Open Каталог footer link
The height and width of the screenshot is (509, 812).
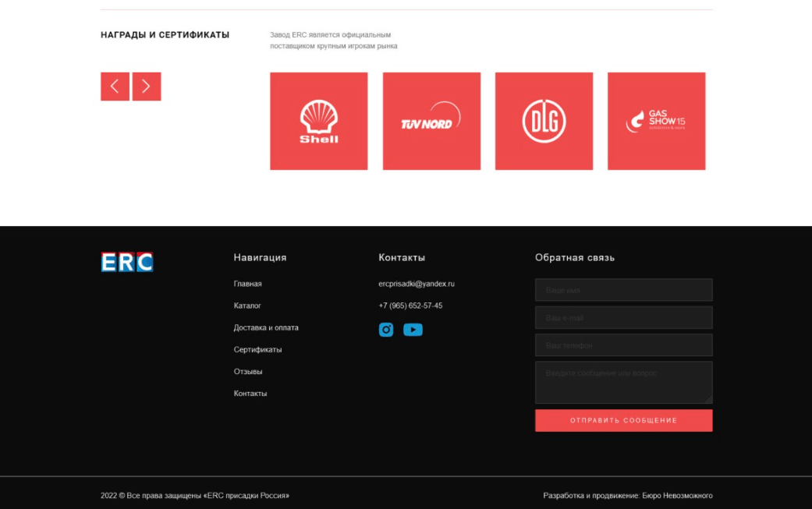click(x=247, y=306)
